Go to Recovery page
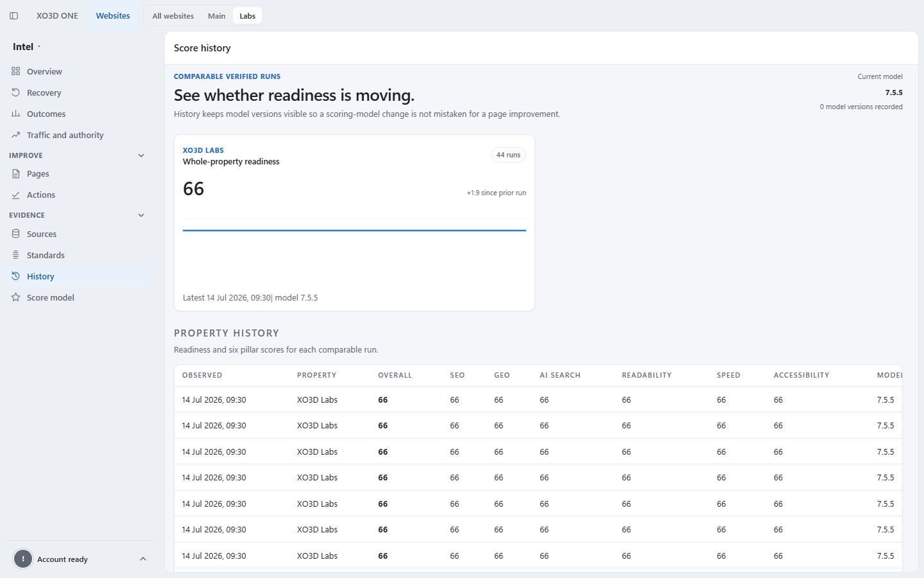 click(x=77, y=92)
